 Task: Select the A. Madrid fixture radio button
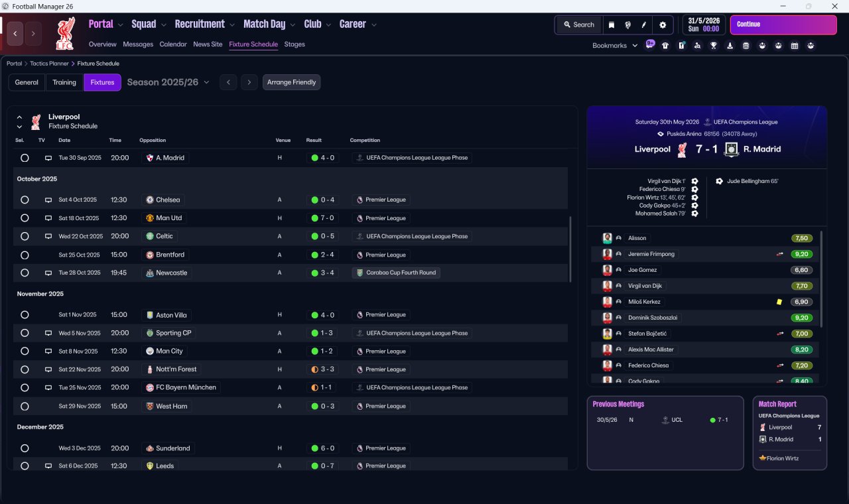25,158
